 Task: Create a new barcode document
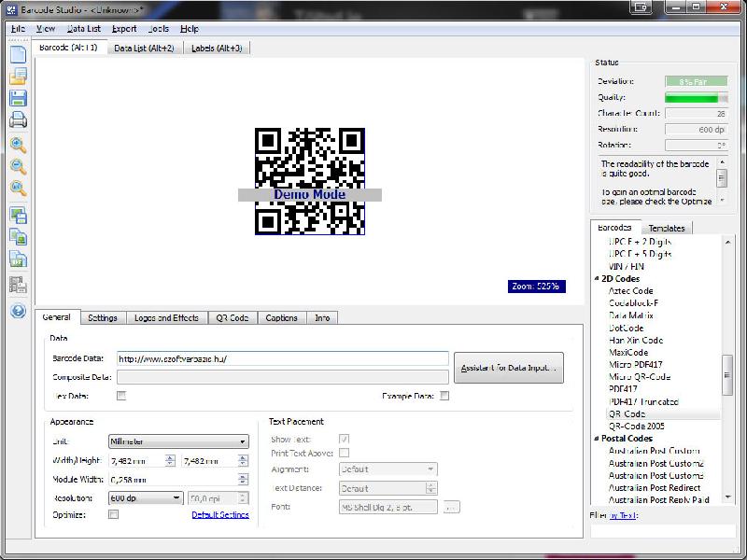[18, 54]
